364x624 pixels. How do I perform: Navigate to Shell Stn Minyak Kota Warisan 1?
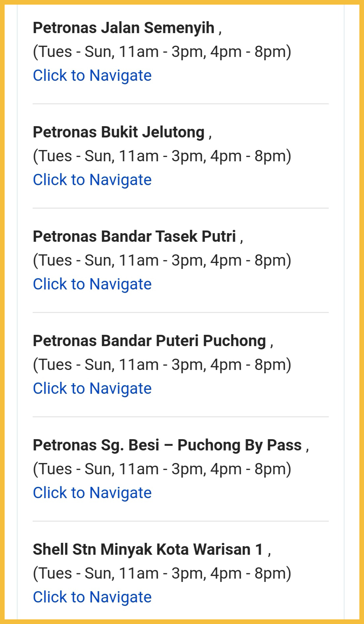coord(92,597)
